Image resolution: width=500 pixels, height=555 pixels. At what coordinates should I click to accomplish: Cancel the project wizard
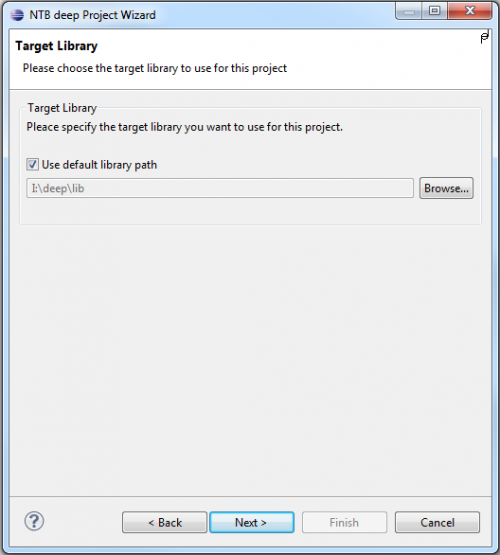[437, 522]
